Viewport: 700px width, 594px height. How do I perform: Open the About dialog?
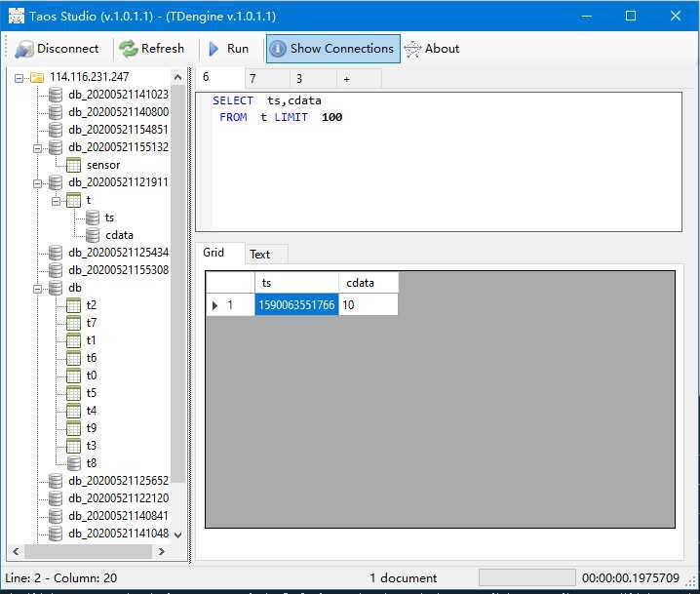point(431,48)
